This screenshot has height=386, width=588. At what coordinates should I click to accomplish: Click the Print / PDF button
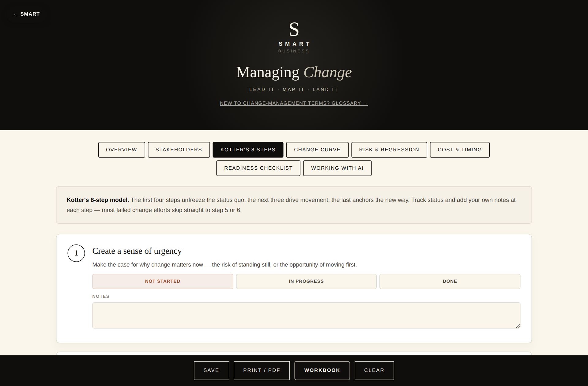[x=262, y=370]
